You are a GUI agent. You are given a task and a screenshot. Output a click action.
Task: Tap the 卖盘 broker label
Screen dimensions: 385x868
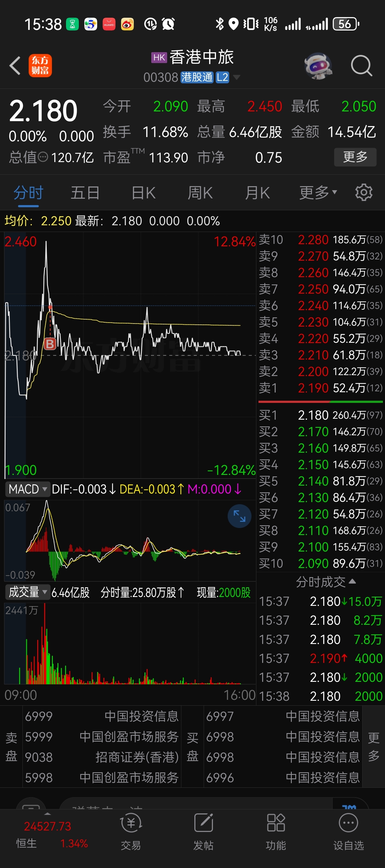(x=11, y=747)
